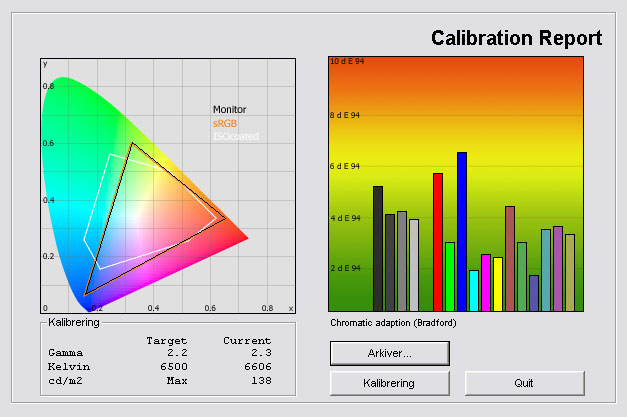
Task: Select the ISOcoated legend label
Action: pos(236,136)
